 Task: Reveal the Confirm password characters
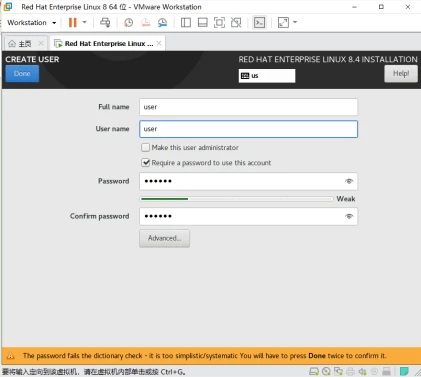pyautogui.click(x=349, y=216)
